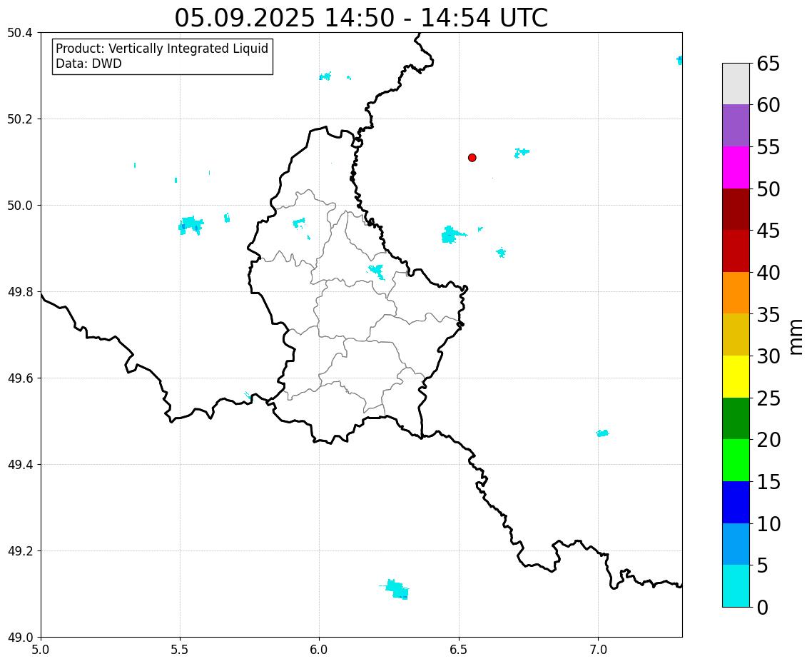
Task: Select the light blue 5-10 mm colorbar segment
Action: tap(736, 544)
